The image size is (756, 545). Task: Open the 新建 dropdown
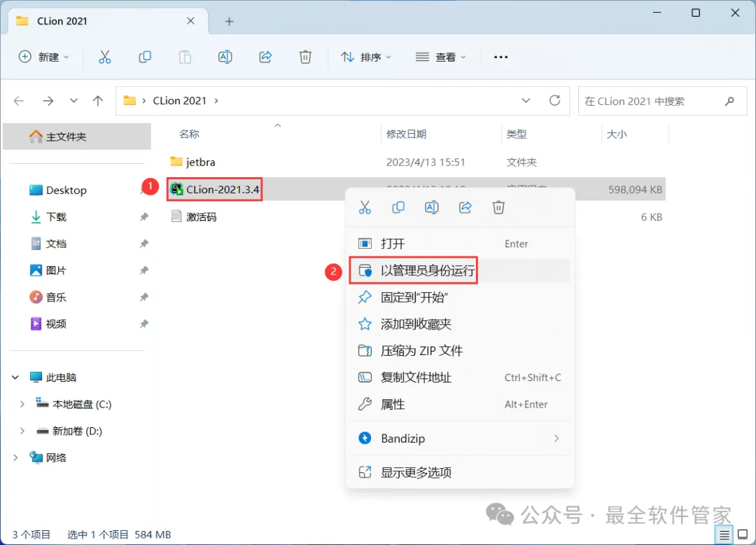click(x=44, y=57)
